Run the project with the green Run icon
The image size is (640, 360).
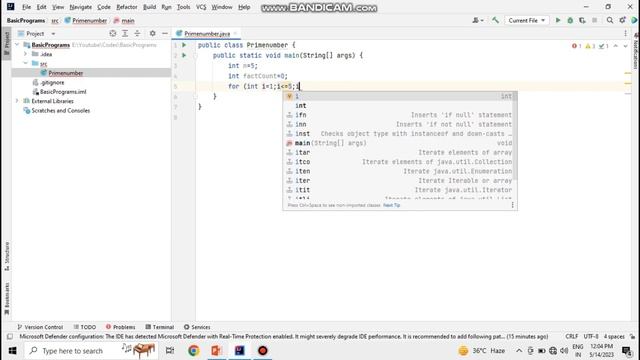click(x=558, y=20)
